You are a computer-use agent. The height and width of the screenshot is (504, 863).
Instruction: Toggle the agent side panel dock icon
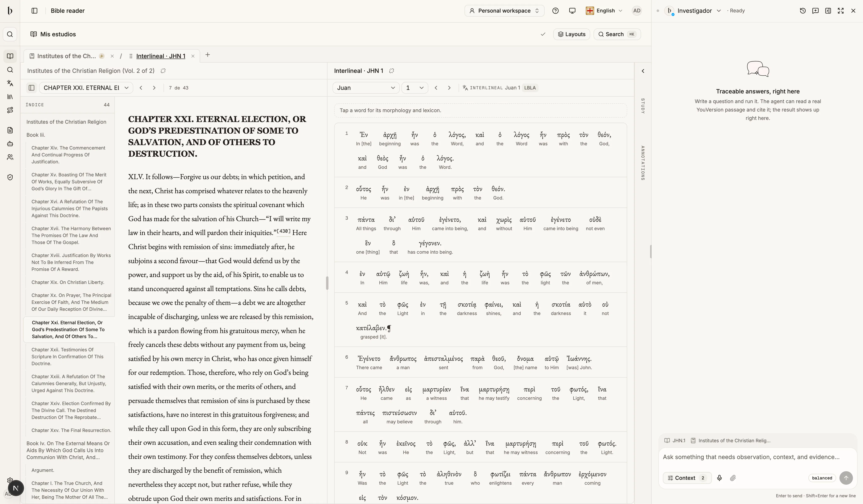(x=828, y=11)
